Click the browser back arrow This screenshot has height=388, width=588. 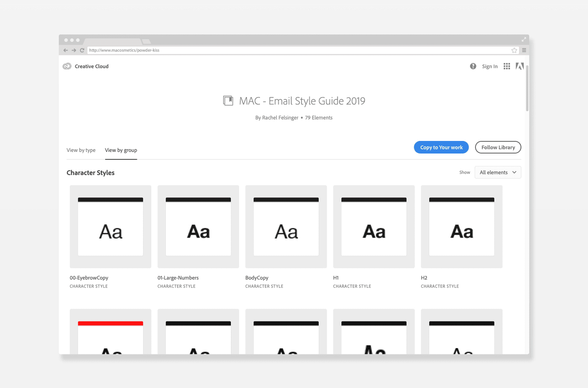(66, 50)
